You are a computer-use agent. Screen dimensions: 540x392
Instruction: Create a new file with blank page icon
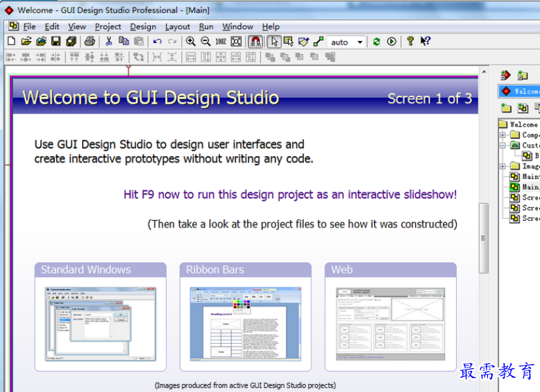pos(11,42)
